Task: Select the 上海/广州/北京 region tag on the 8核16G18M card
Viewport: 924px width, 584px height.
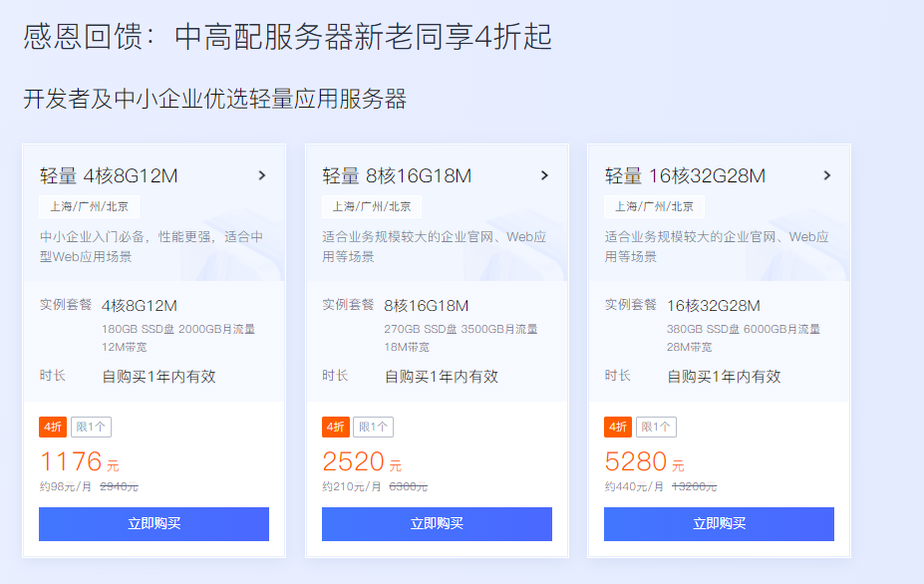Action: tap(371, 207)
